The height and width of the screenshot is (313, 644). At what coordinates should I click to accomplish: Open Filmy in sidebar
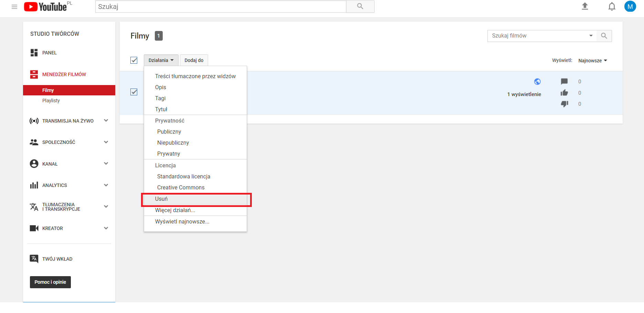point(69,90)
